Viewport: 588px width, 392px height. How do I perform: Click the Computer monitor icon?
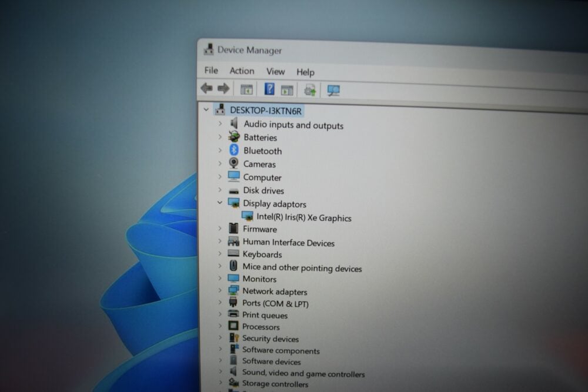point(233,176)
